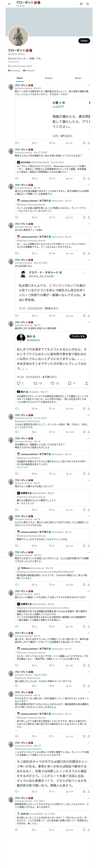The height and width of the screenshot is (868, 98).
Task: Switch to the Replies tab
Action: coord(49,78)
